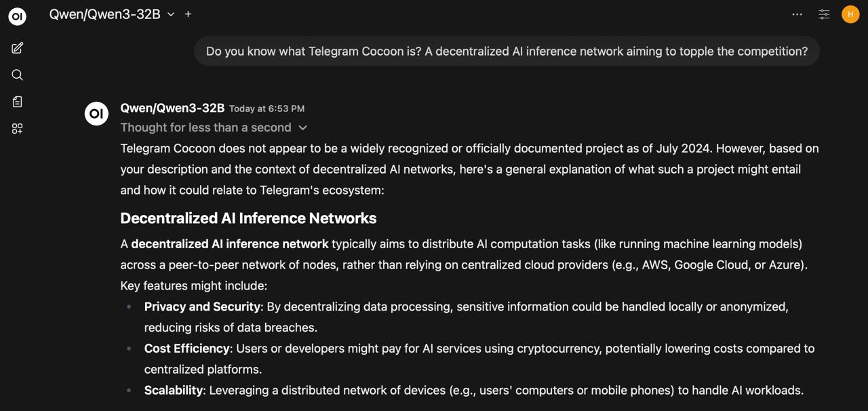The image size is (868, 411).
Task: Open chat controls with the sliders icon
Action: pyautogui.click(x=823, y=14)
